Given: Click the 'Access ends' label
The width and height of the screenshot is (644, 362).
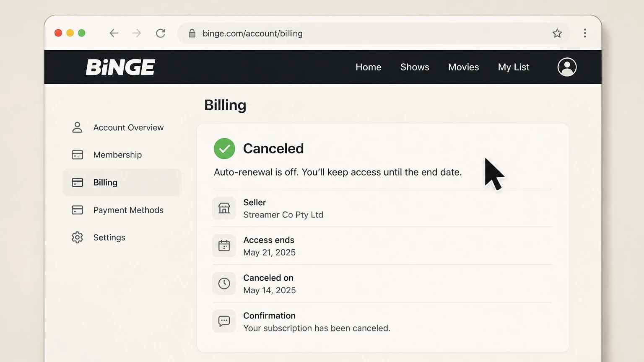Looking at the screenshot, I should (269, 240).
